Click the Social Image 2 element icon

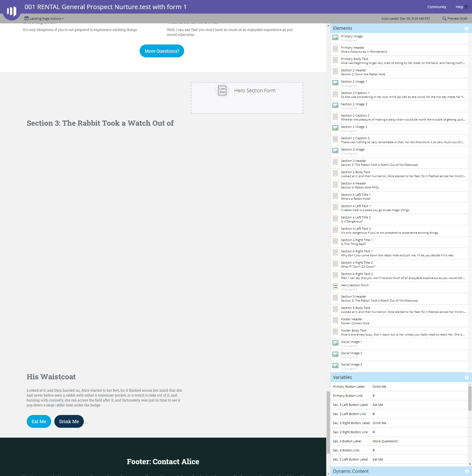(x=335, y=354)
